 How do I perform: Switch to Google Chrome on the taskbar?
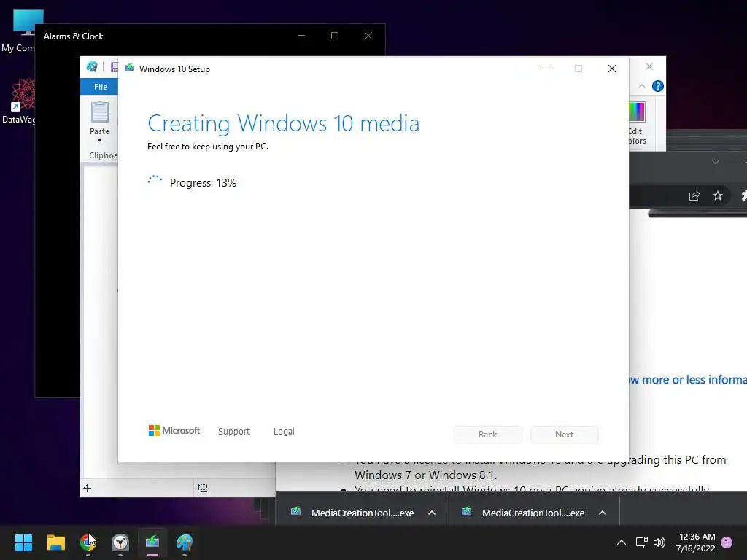(x=88, y=542)
